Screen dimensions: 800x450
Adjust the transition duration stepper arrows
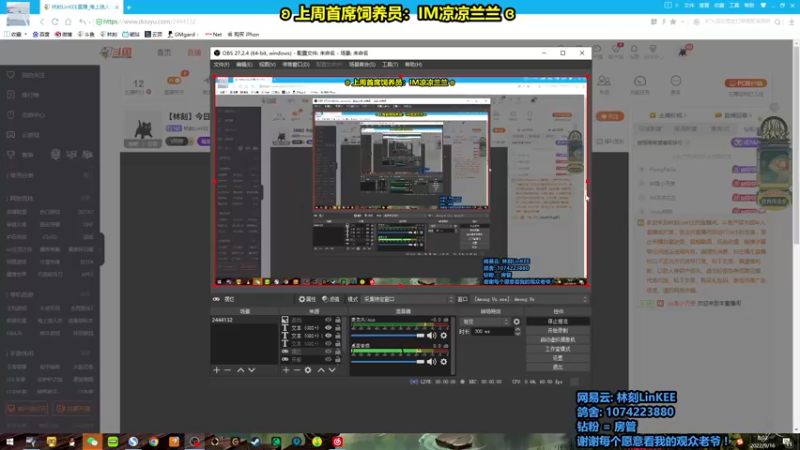(x=518, y=332)
